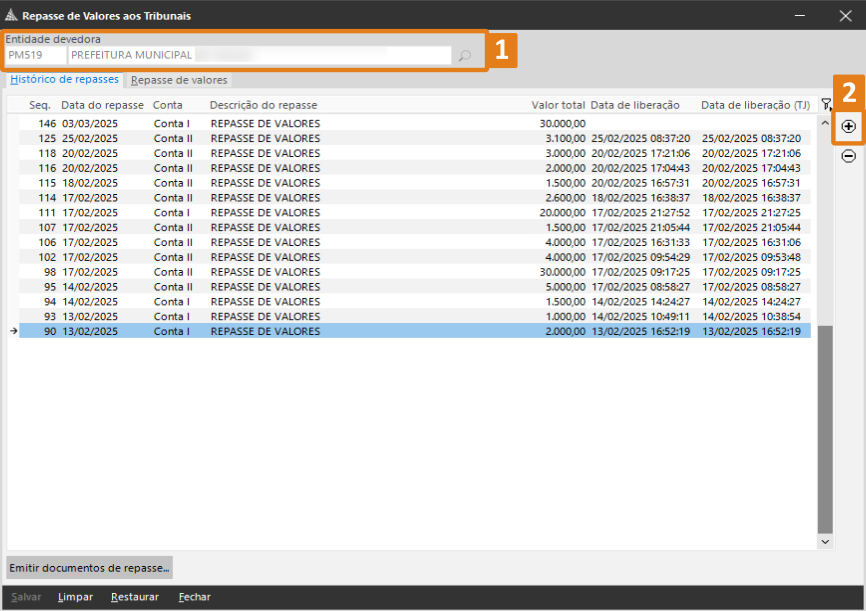
Task: Switch to Histórico de repasses tab
Action: (64, 79)
